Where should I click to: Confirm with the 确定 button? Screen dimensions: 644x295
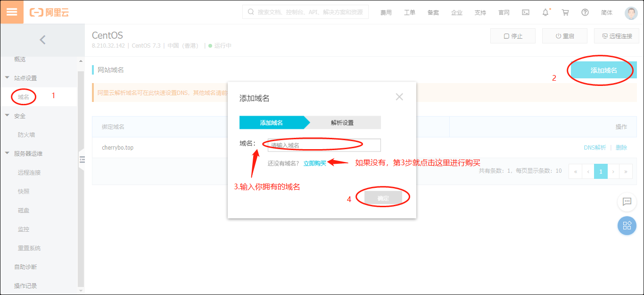(383, 198)
